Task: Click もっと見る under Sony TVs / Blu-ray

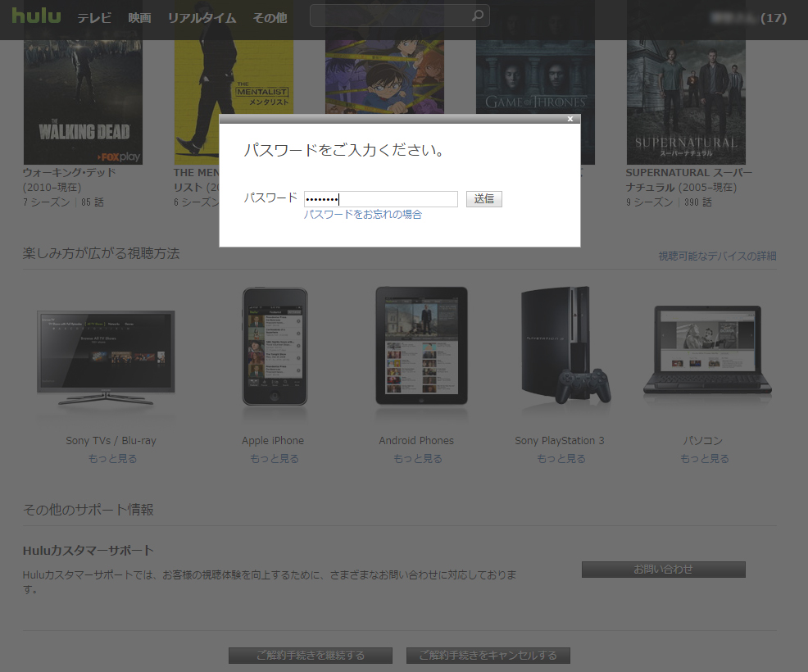Action: point(112,459)
